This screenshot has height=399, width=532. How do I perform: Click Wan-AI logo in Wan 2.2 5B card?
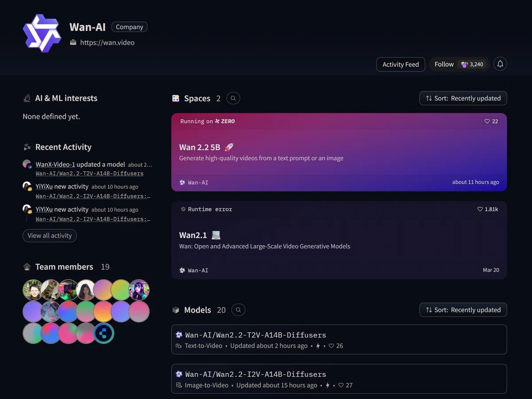click(182, 182)
